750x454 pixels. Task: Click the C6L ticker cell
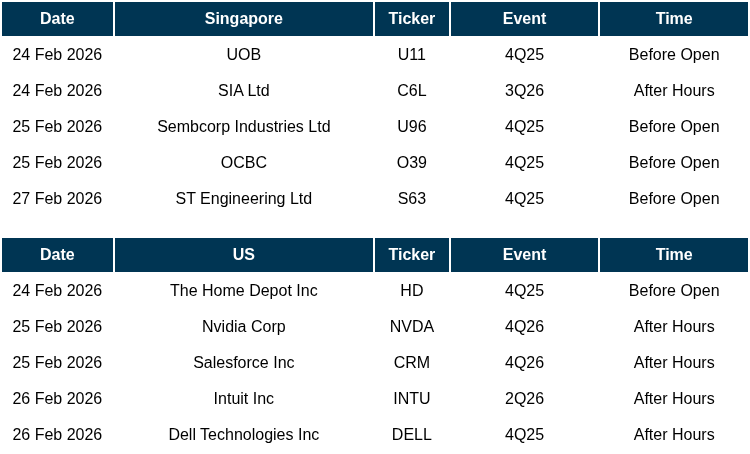click(x=412, y=91)
